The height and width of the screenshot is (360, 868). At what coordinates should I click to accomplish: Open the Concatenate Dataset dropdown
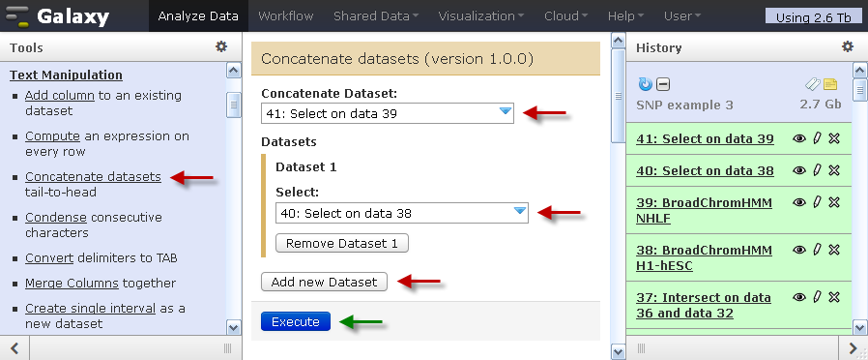(x=388, y=113)
